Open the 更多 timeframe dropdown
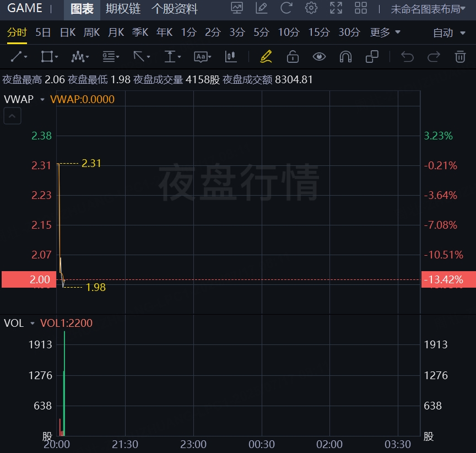The width and height of the screenshot is (476, 453). 385,33
